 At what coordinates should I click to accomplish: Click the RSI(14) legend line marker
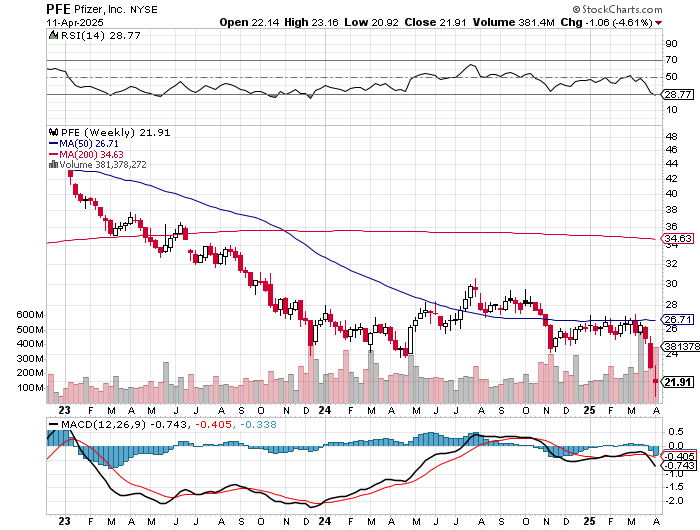click(52, 35)
